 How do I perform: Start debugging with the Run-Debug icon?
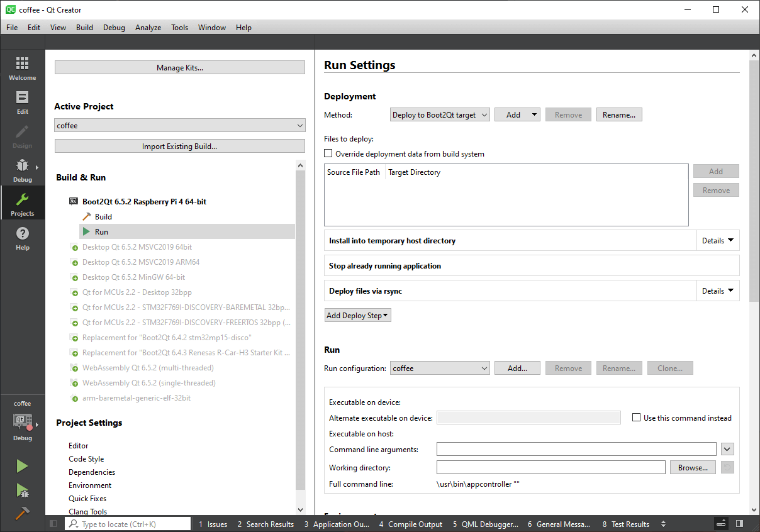22,490
